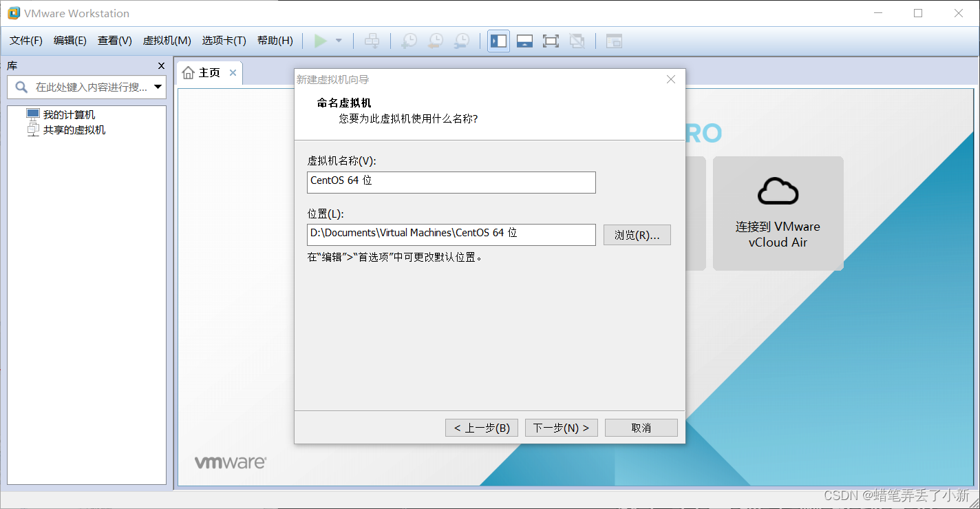Open the power options dropdown arrow

339,41
